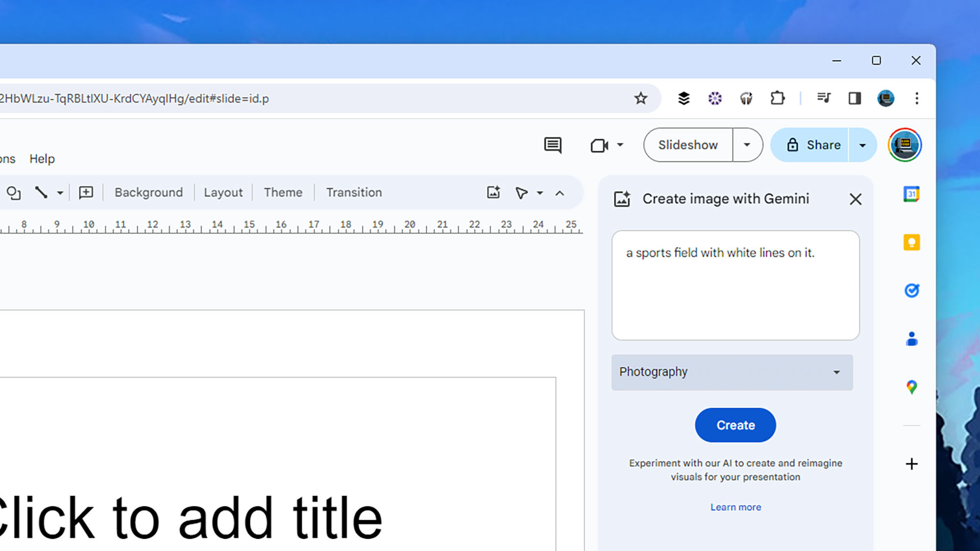Viewport: 980px width, 551px height.
Task: Open Google Maps sidebar icon
Action: 911,387
